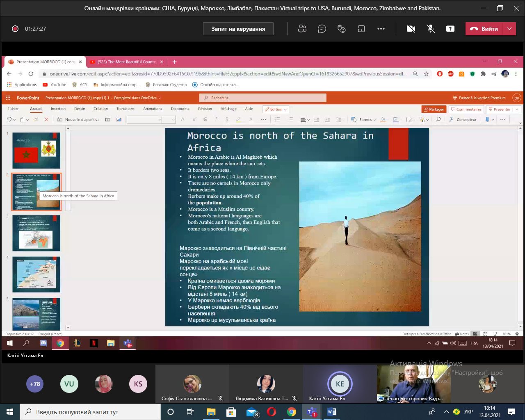Toggle the camera on
This screenshot has height=420, width=525.
411,29
